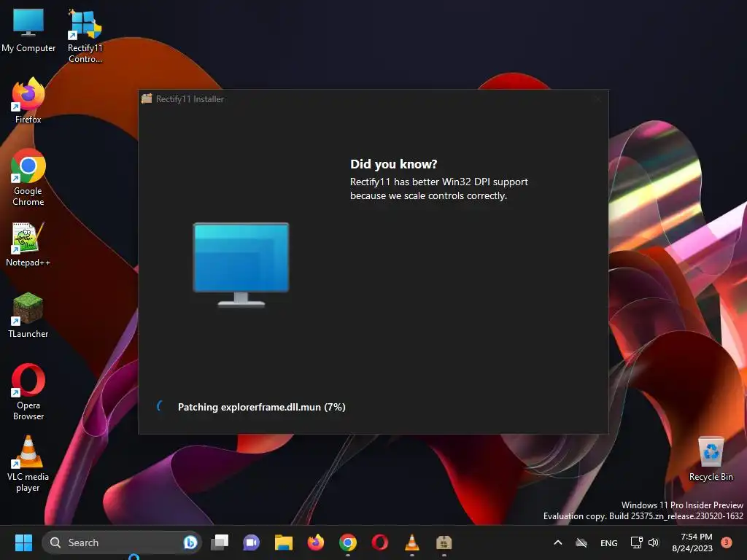Select the Rectify11 Control Center shortcut
The width and height of the screenshot is (747, 560).
[85, 36]
